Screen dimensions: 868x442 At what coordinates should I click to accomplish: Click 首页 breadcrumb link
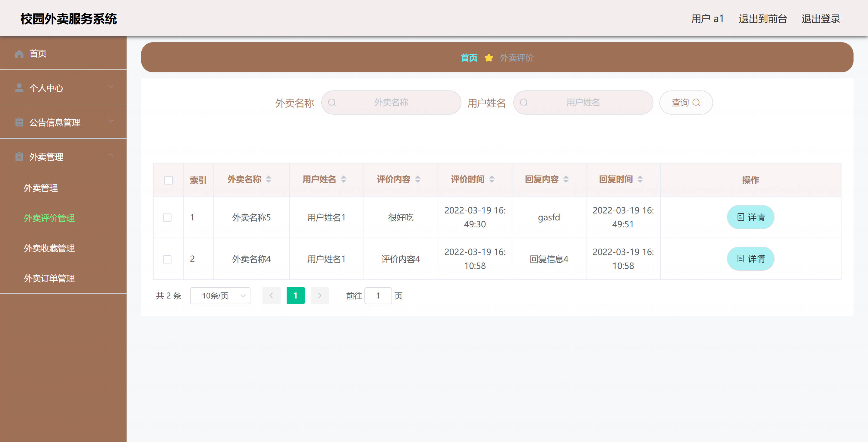tap(469, 58)
